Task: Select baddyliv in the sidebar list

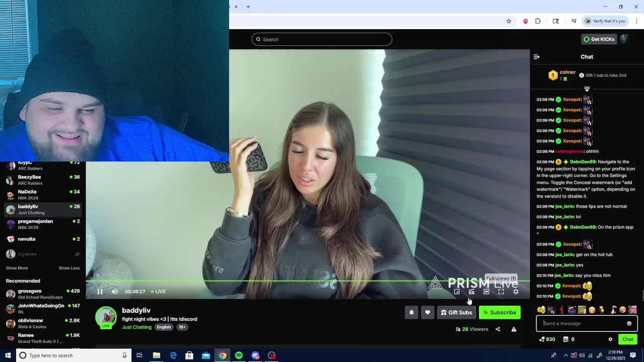Action: [43, 209]
